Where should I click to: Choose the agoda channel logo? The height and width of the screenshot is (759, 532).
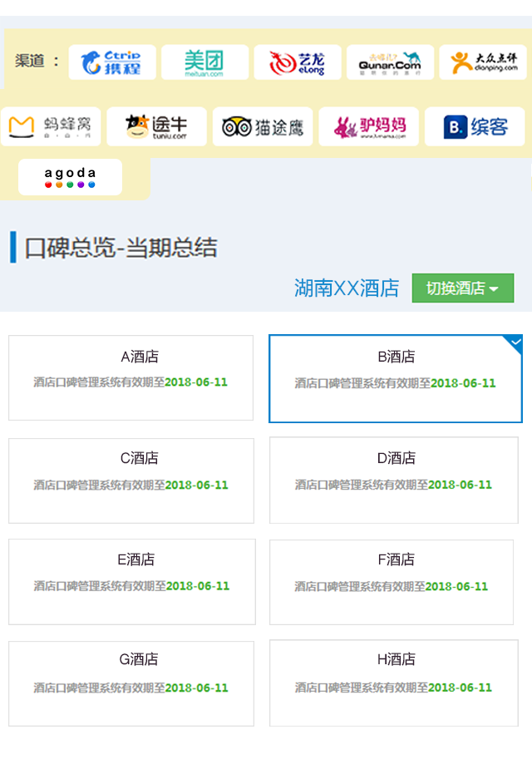click(70, 177)
